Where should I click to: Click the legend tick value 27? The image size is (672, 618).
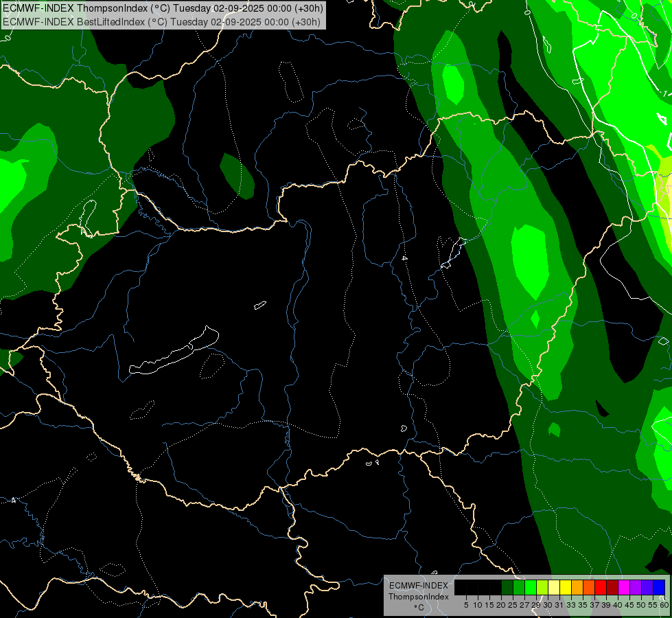(x=525, y=605)
